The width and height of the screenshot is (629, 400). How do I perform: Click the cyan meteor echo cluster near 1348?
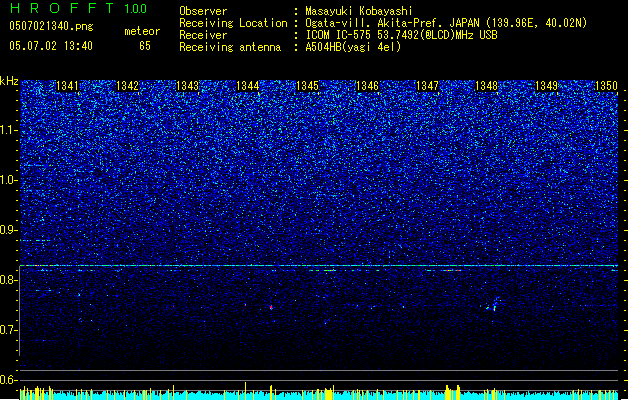[493, 305]
